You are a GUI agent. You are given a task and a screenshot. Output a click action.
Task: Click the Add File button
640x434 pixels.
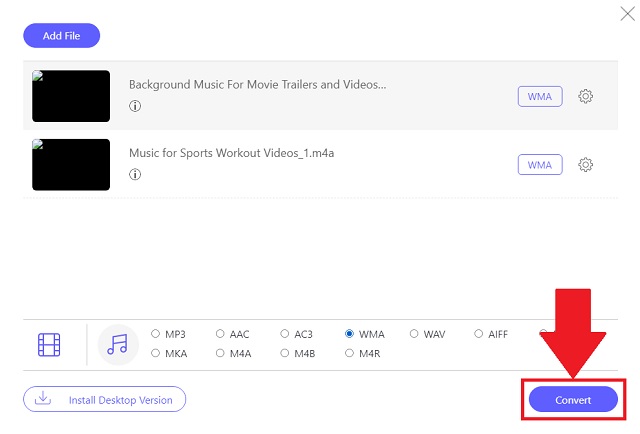click(x=62, y=36)
